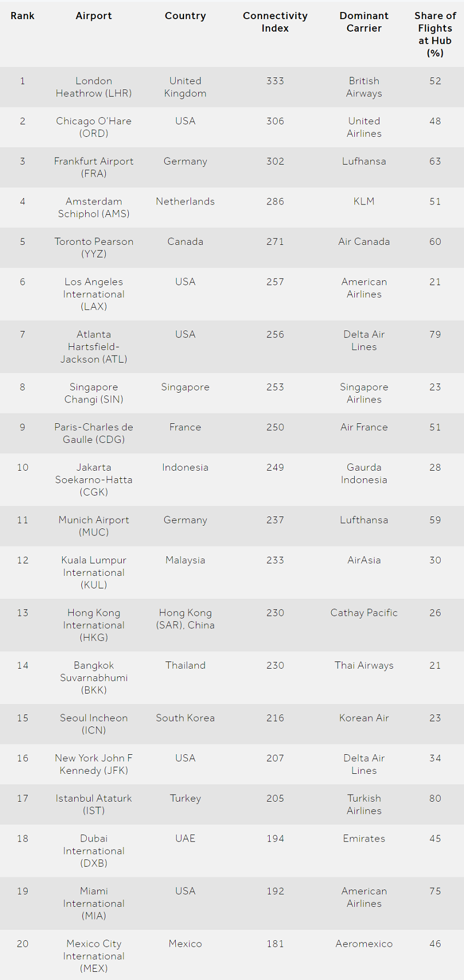
Task: Select the Mexico City International (MEX) cell
Action: click(94, 956)
